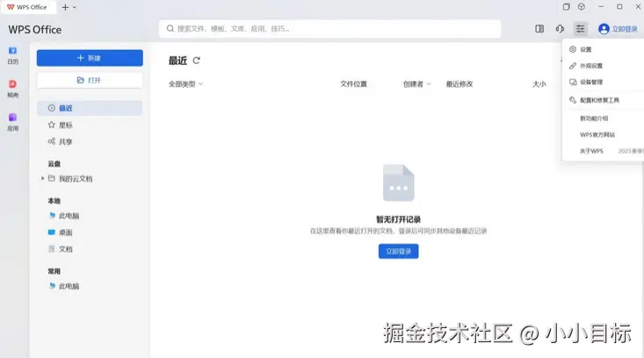
Task: Open 桌面 desktop location
Action: click(61, 233)
